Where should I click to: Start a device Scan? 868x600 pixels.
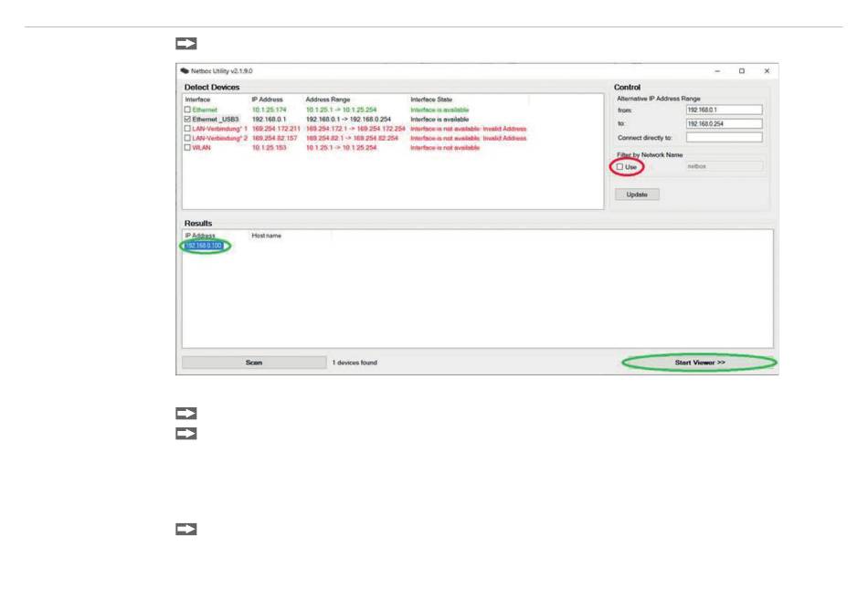pyautogui.click(x=254, y=363)
